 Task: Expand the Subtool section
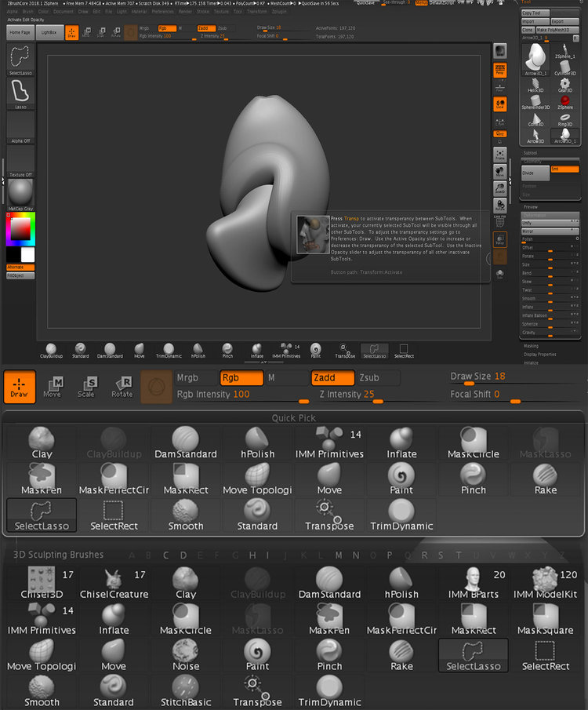531,153
